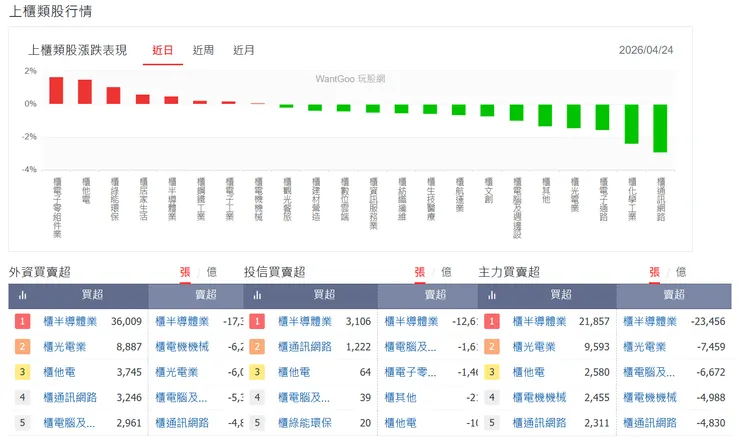Viewport: 740px width, 439px height.
Task: Click the green bar for 櫃化學工業
Action: click(x=631, y=124)
